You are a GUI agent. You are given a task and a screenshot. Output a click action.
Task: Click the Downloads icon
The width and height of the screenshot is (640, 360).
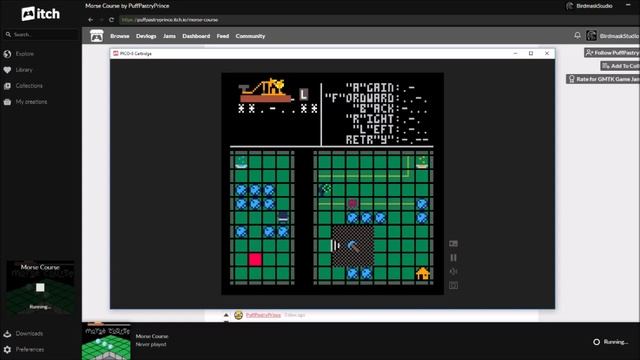pyautogui.click(x=7, y=333)
